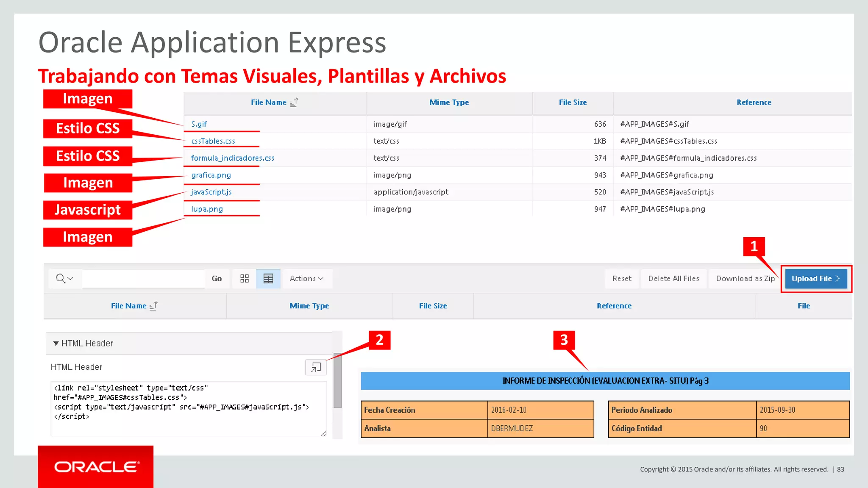868x488 pixels.
Task: Open the javaScript.js file link
Action: click(211, 192)
